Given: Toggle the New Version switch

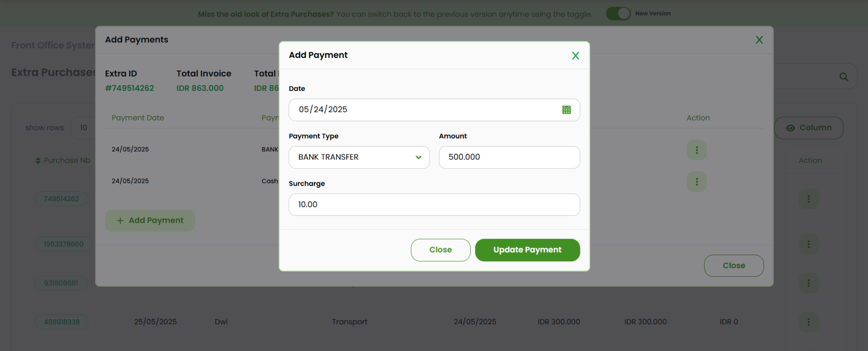Looking at the screenshot, I should [618, 14].
